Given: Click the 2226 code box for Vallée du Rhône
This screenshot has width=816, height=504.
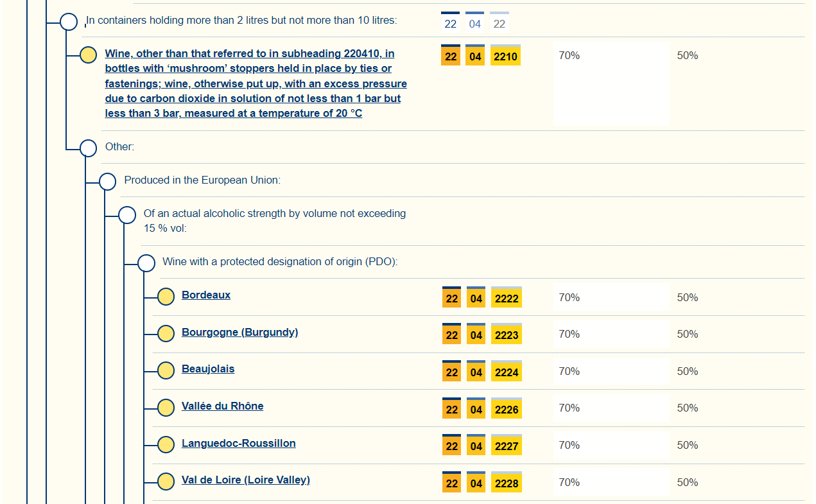Looking at the screenshot, I should pos(507,410).
